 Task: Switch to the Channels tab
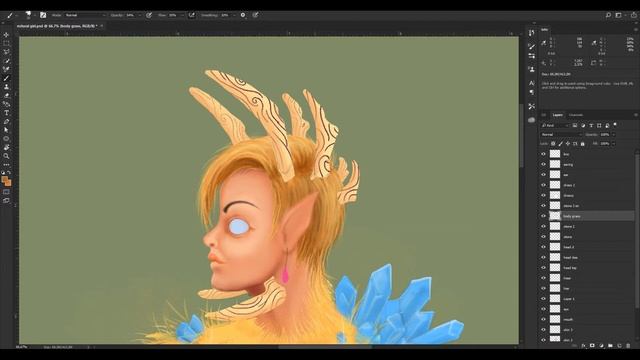coord(576,115)
